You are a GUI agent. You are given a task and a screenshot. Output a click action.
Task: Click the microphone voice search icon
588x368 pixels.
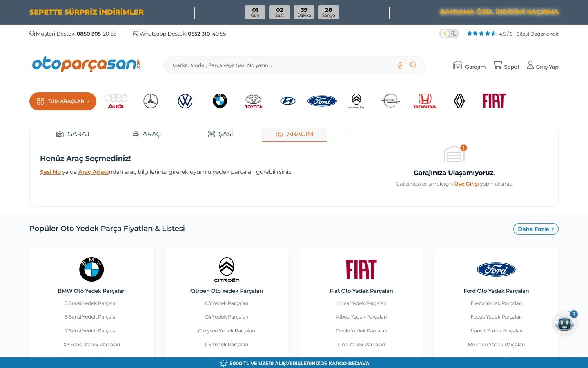pyautogui.click(x=400, y=65)
